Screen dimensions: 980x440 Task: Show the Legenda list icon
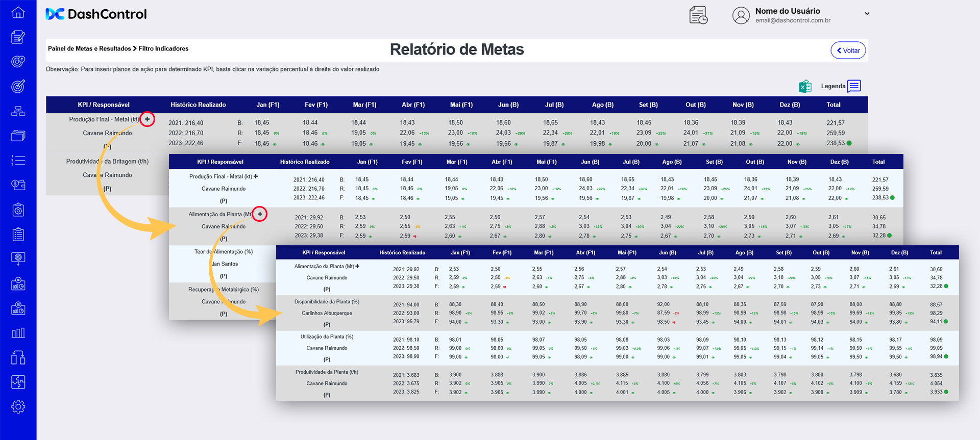pyautogui.click(x=854, y=86)
